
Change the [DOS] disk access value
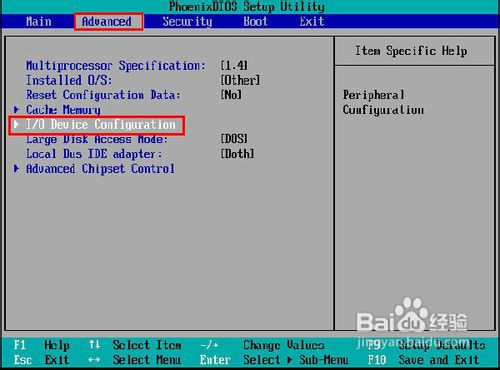pyautogui.click(x=234, y=139)
